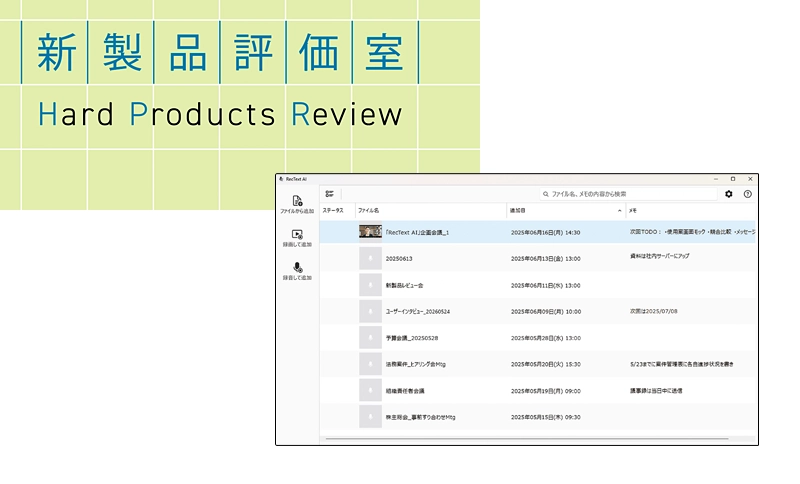Select file name ユーザーインタビュー_20260524
The width and height of the screenshot is (800, 484).
[x=418, y=312]
